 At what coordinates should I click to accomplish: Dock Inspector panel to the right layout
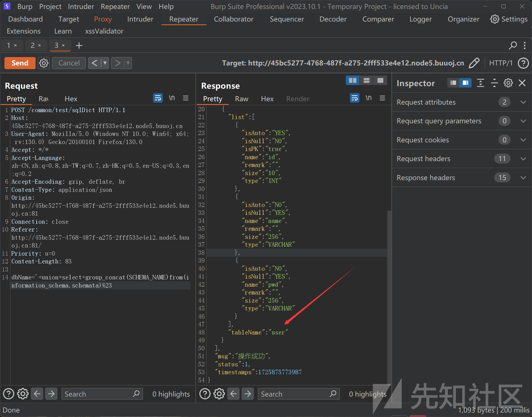pos(465,83)
